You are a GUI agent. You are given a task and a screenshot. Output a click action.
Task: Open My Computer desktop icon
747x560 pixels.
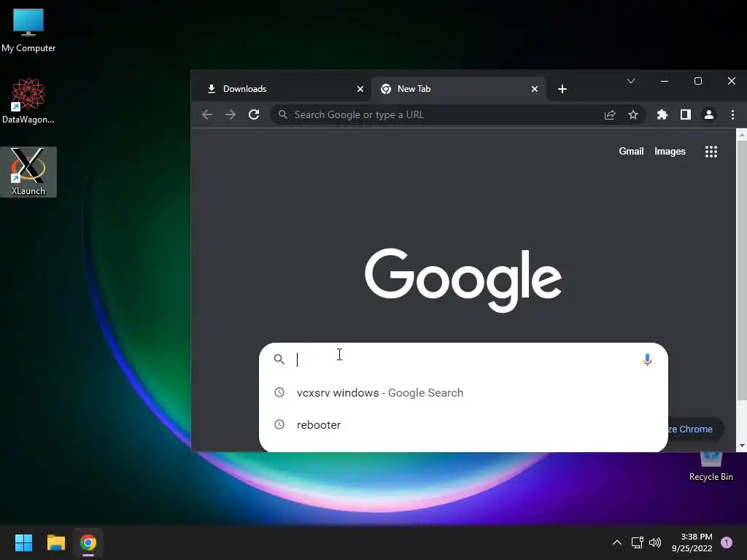click(28, 29)
